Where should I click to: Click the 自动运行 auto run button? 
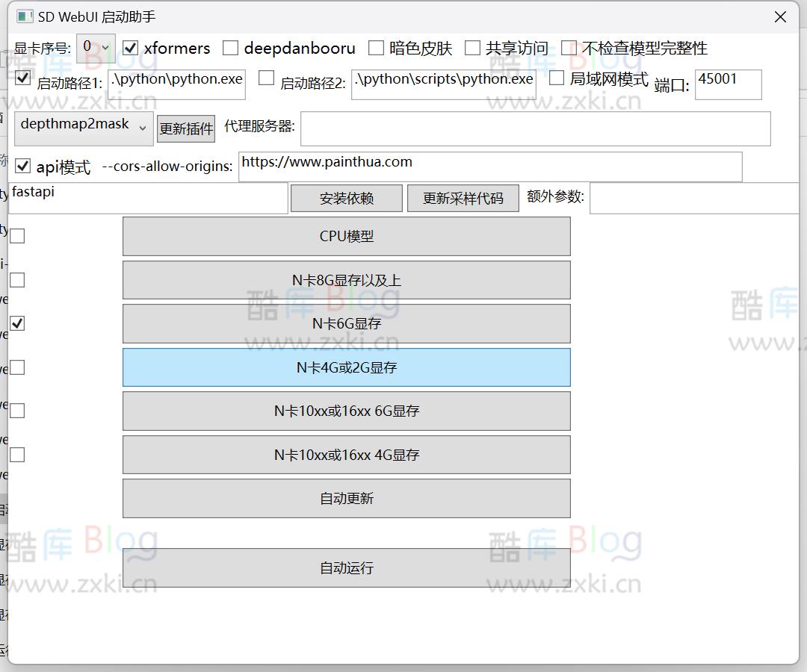click(346, 567)
